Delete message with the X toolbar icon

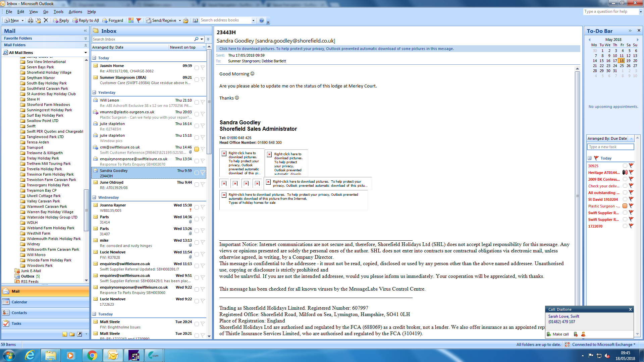pos(46,20)
